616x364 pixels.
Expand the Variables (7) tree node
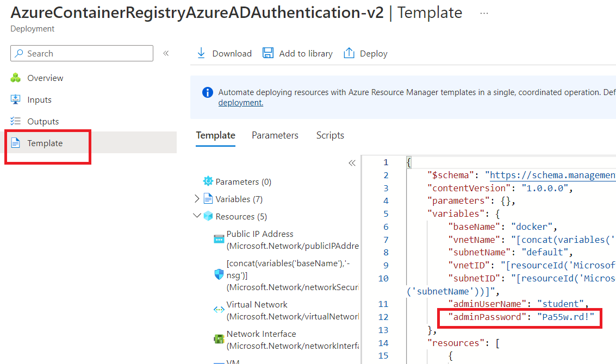coord(197,199)
